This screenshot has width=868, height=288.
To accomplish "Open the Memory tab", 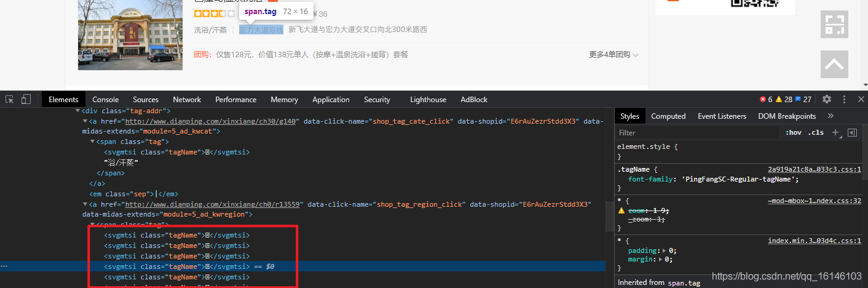I will [284, 99].
